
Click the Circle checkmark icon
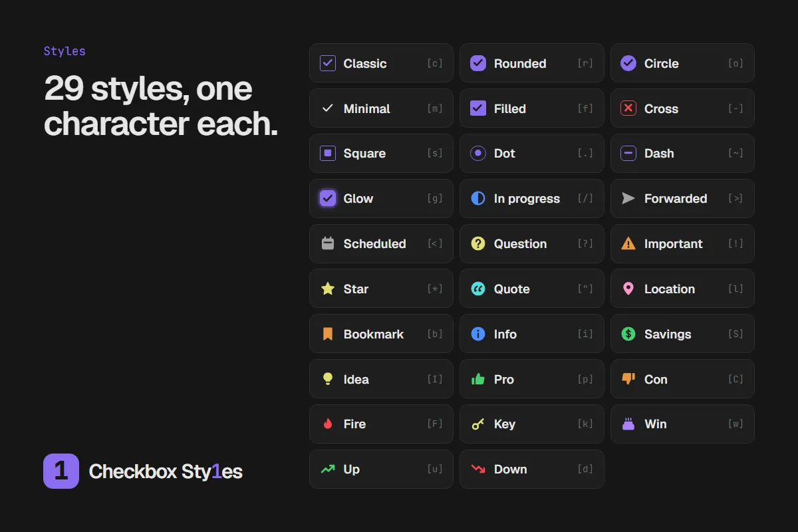pos(628,63)
